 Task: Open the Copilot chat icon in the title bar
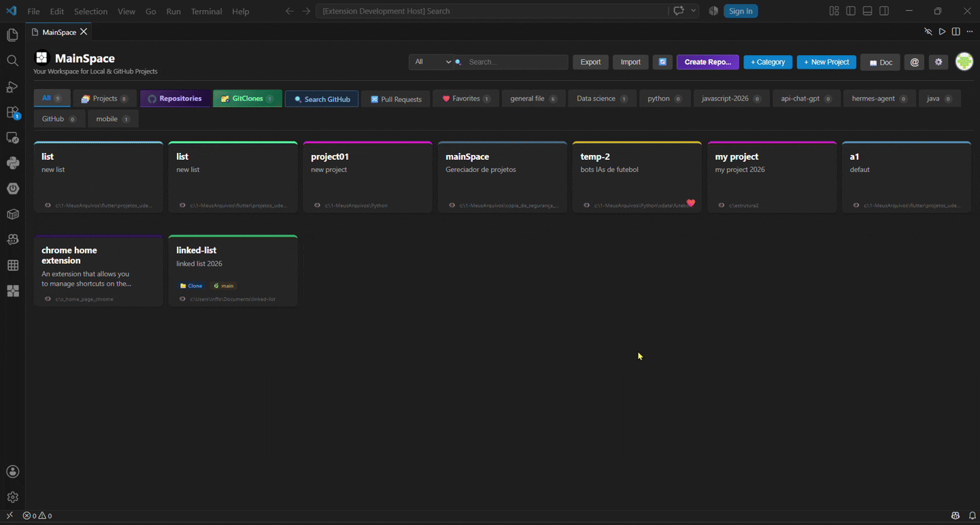tap(678, 11)
